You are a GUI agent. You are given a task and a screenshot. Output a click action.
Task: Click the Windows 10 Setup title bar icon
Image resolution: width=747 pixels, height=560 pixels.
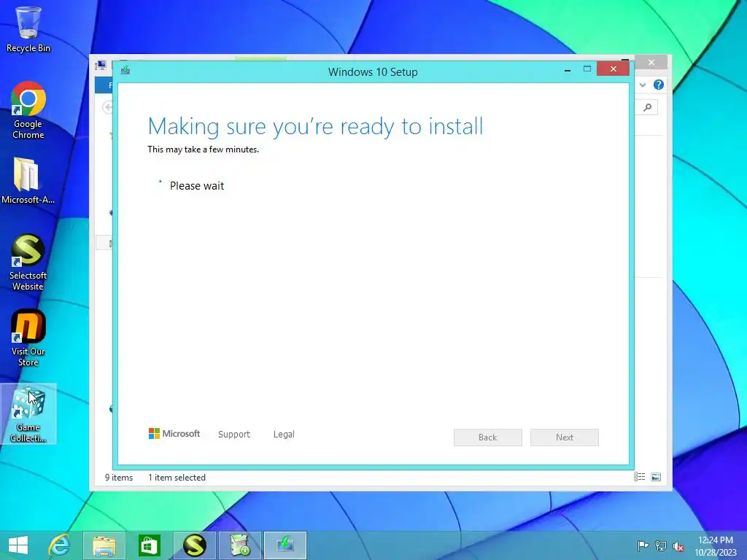(x=125, y=71)
